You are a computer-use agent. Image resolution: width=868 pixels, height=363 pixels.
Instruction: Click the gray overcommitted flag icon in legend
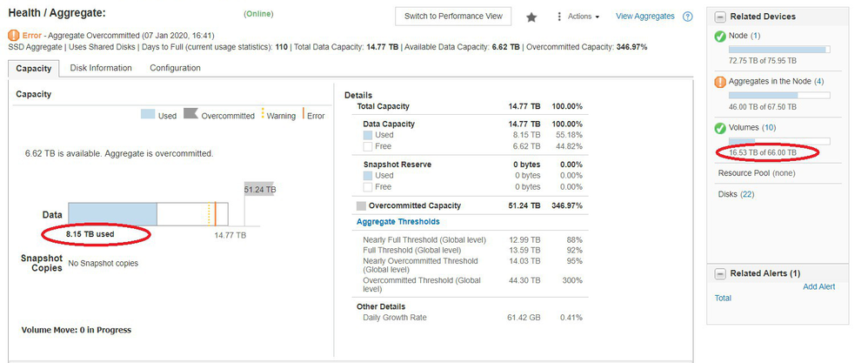click(x=190, y=115)
